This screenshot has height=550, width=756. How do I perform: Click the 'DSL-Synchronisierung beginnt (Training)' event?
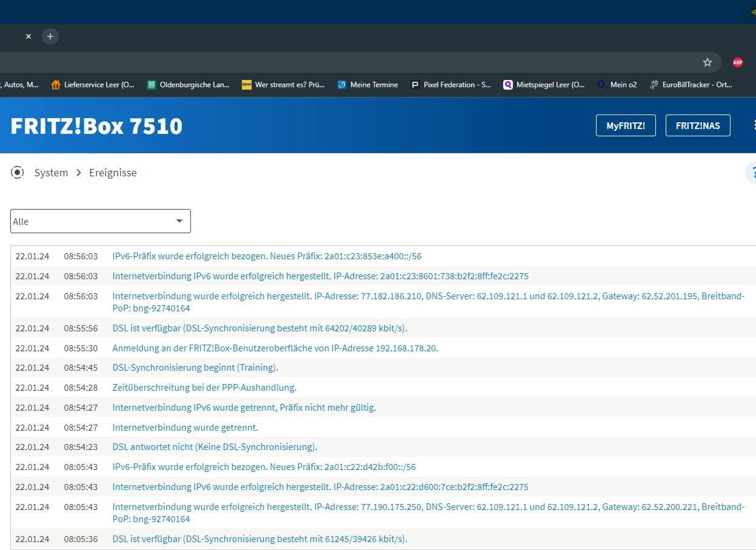[x=195, y=368]
